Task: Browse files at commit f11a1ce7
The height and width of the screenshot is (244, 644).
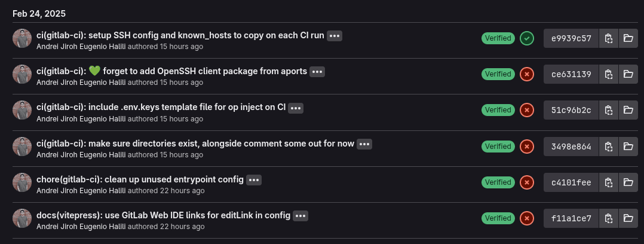Action: [x=628, y=218]
